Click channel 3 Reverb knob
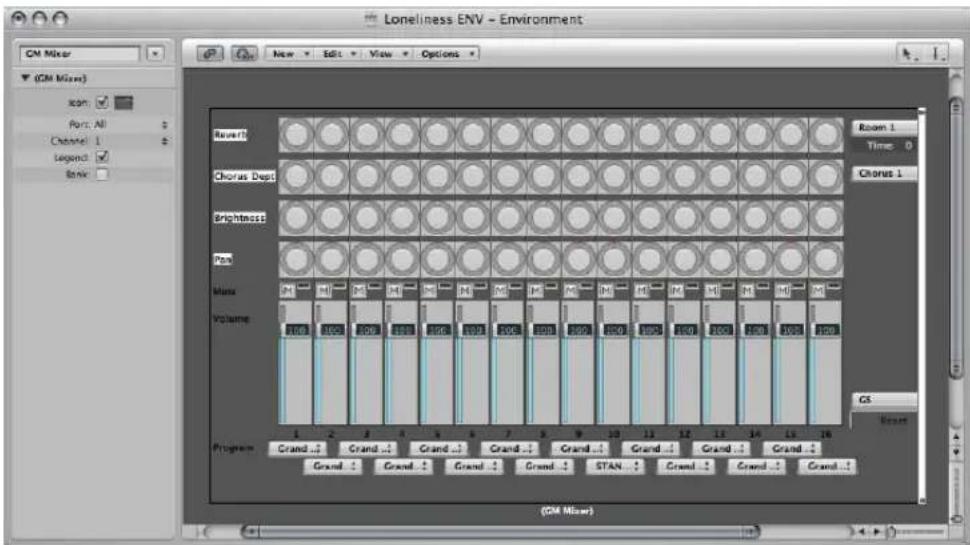 [x=367, y=135]
